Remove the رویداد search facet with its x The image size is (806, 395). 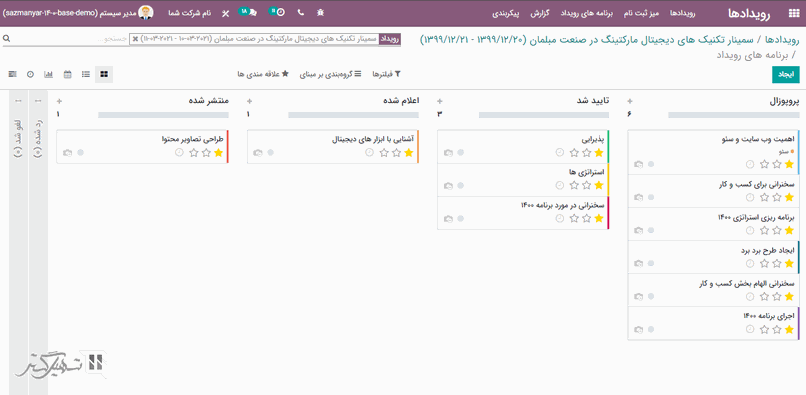[135, 39]
